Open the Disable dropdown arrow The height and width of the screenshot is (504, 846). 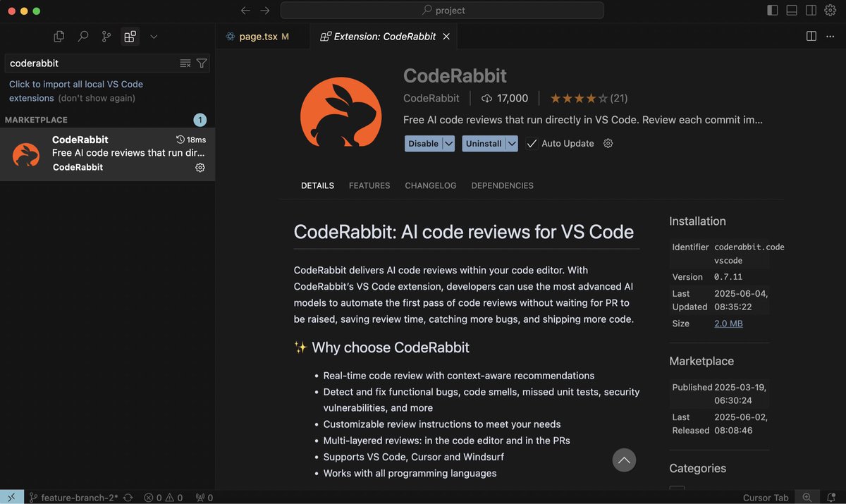(x=448, y=144)
